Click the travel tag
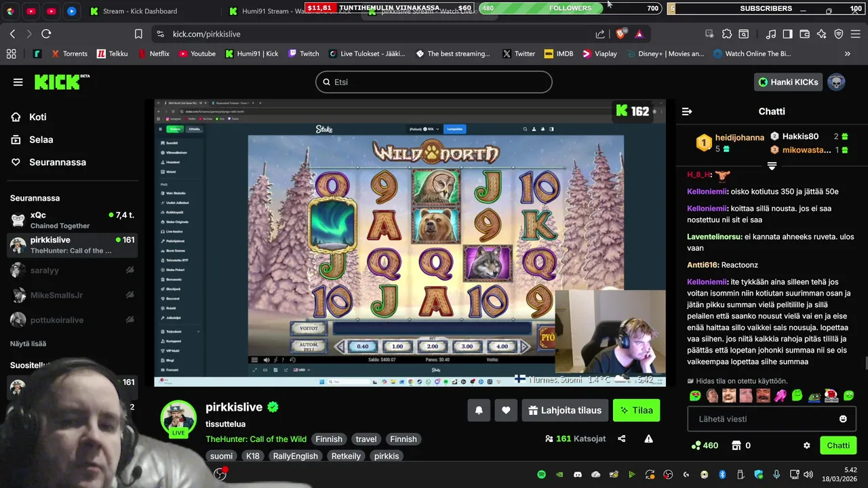 [x=366, y=439]
